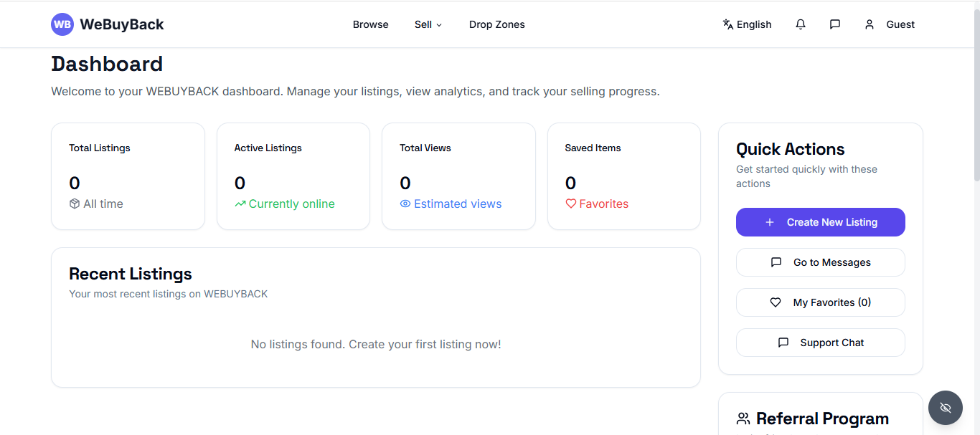Click the Welcome to your WEBUYBACK dashboard text
This screenshot has width=980, height=435.
[355, 92]
